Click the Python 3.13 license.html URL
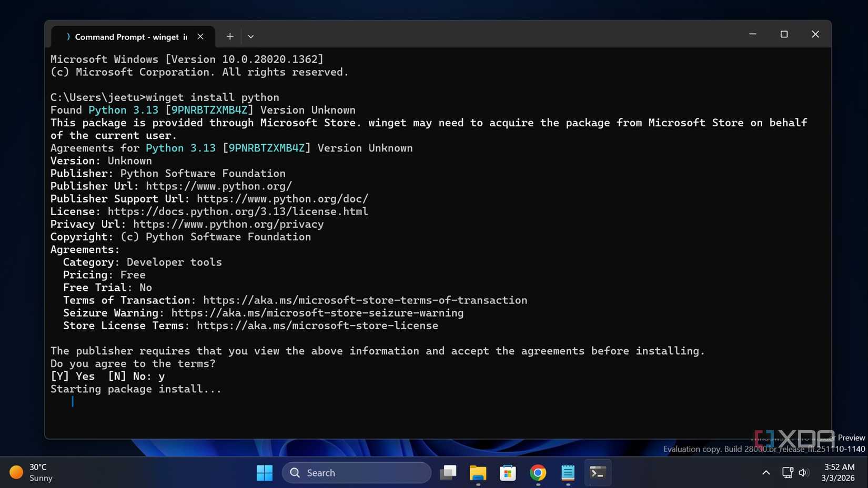The height and width of the screenshot is (488, 868). tap(238, 211)
